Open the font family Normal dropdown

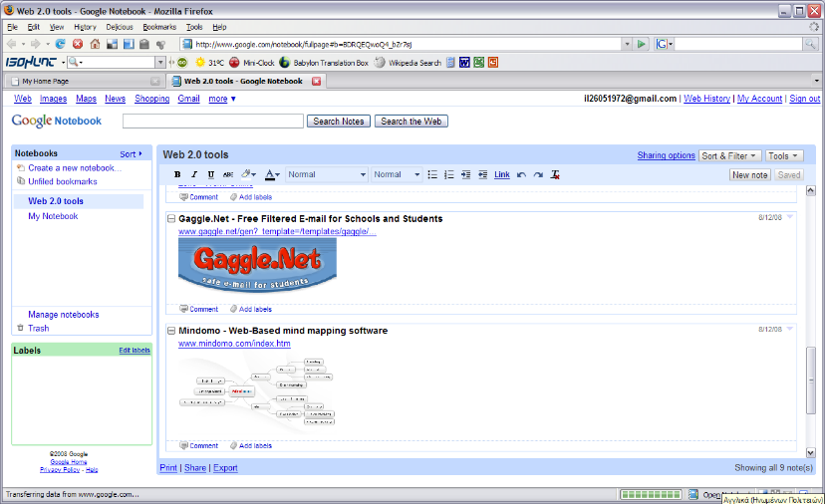pyautogui.click(x=326, y=174)
